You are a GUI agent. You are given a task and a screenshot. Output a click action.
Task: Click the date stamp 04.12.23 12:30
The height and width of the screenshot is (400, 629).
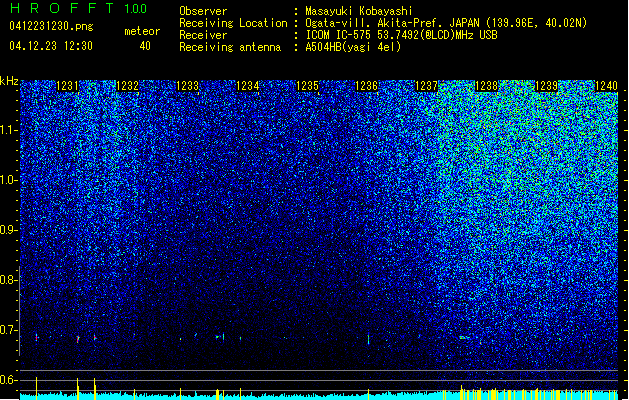[51, 46]
